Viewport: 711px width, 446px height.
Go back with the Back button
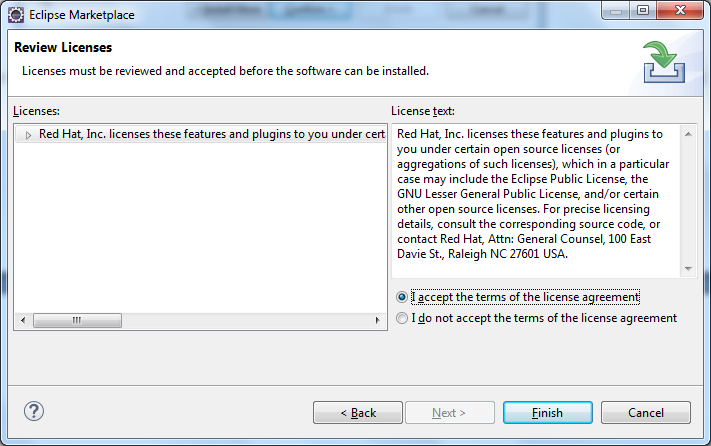click(x=358, y=412)
